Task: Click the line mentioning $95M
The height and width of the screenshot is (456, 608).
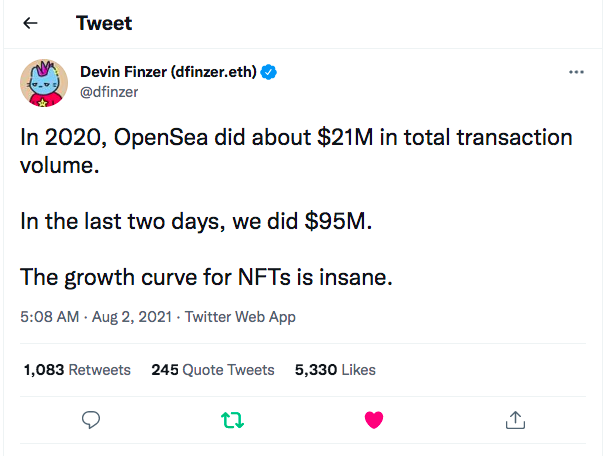Action: pos(196,222)
